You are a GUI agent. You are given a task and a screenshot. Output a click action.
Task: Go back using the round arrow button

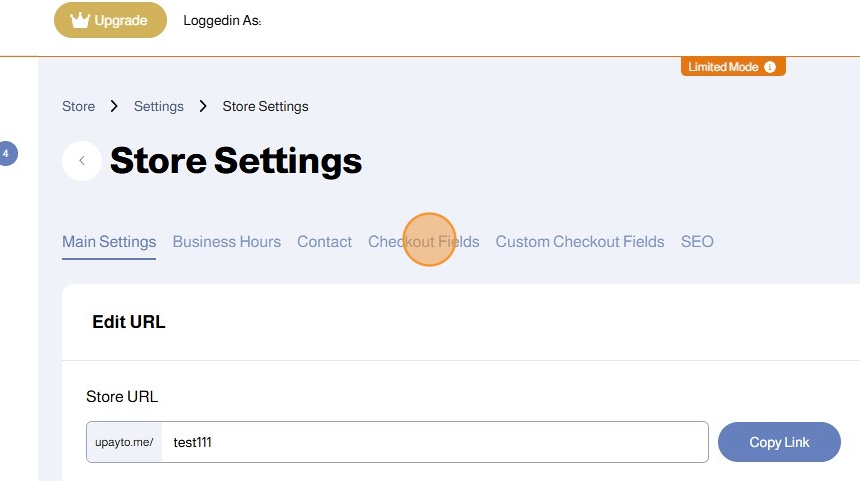click(82, 161)
